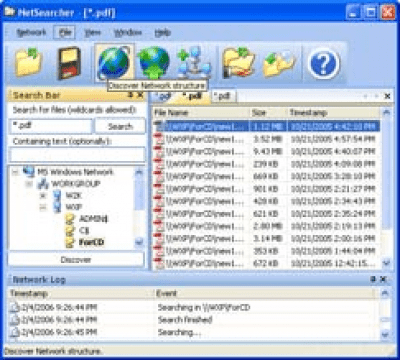Close the Network Log panel
This screenshot has height=360, width=400.
coord(383,279)
